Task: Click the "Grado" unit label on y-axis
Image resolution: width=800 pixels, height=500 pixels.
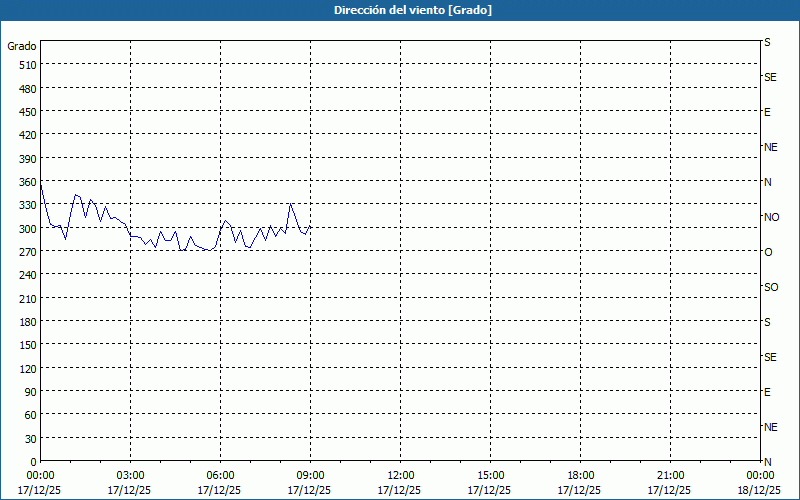Action: pyautogui.click(x=22, y=46)
